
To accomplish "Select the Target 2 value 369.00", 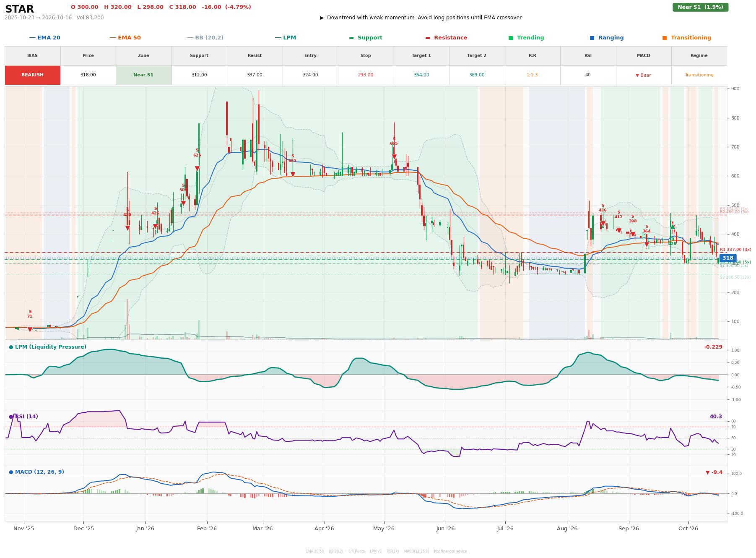I will [477, 75].
